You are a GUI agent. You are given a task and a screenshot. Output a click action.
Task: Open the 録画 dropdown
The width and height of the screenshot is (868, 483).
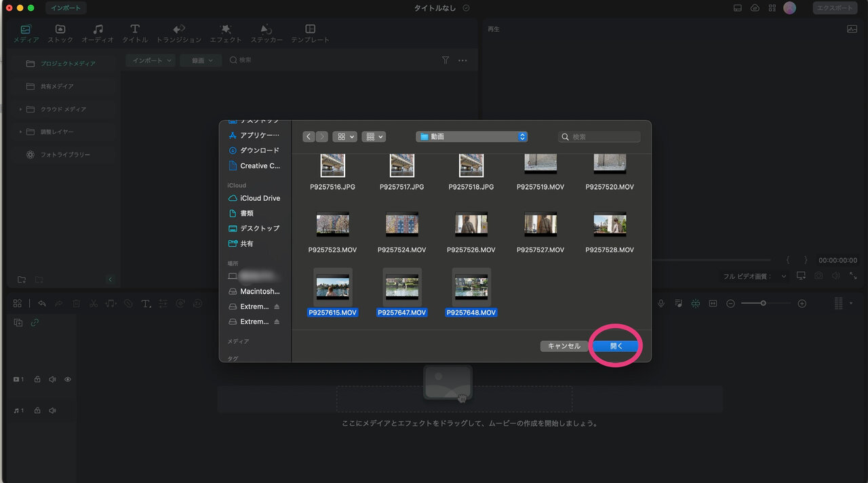point(201,60)
